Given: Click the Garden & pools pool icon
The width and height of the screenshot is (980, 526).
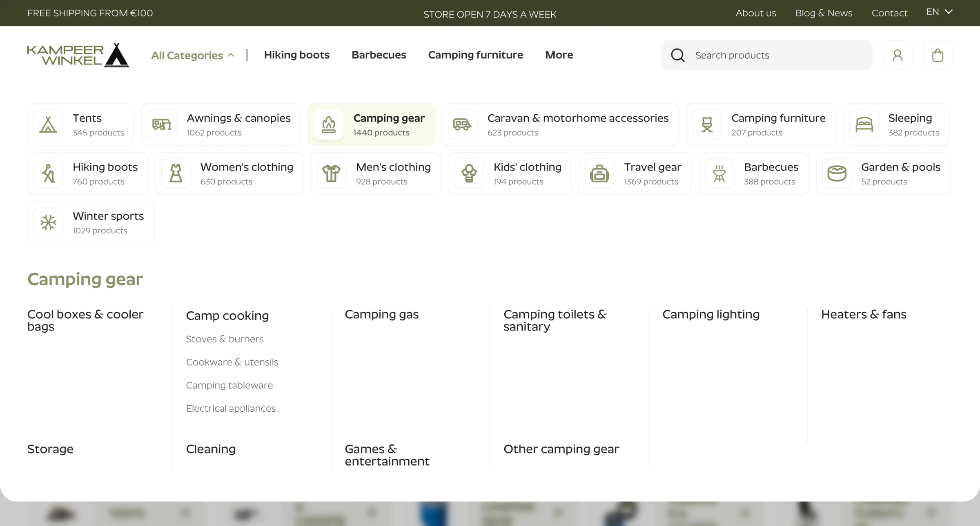Looking at the screenshot, I should (837, 173).
